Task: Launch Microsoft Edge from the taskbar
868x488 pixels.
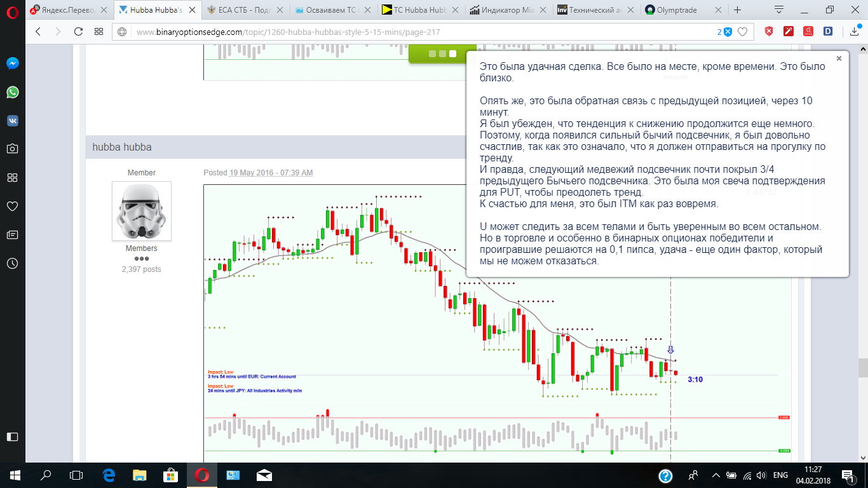Action: coord(108,475)
